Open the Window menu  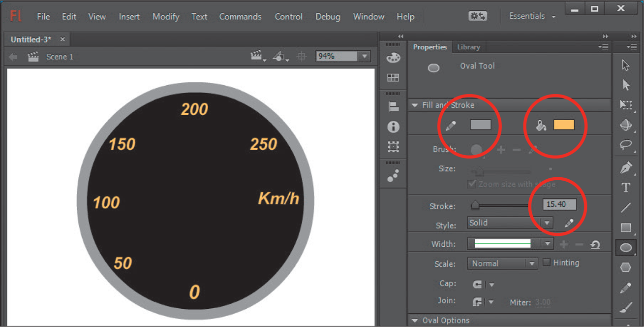[368, 16]
